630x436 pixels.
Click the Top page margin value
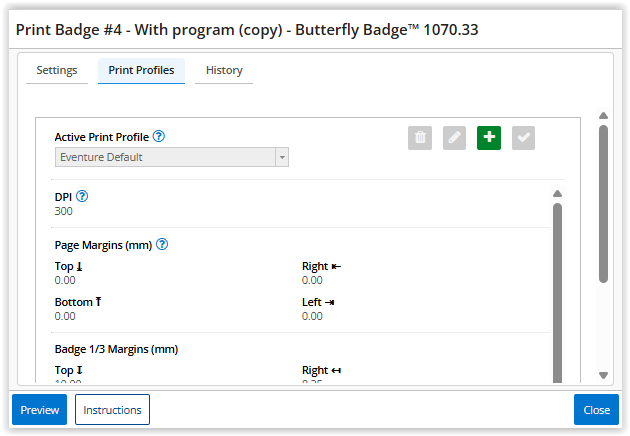coord(65,281)
